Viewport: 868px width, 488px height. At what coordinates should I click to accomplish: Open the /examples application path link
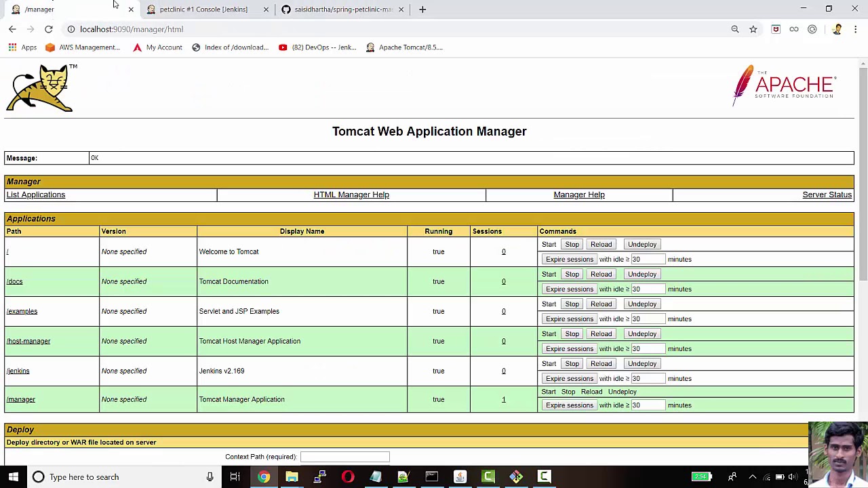tap(22, 311)
